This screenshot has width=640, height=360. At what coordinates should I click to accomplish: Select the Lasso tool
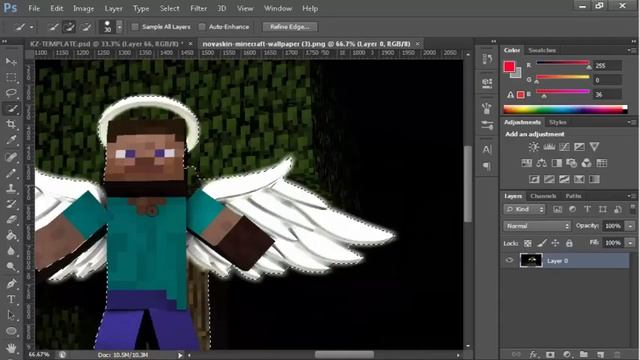[x=11, y=93]
